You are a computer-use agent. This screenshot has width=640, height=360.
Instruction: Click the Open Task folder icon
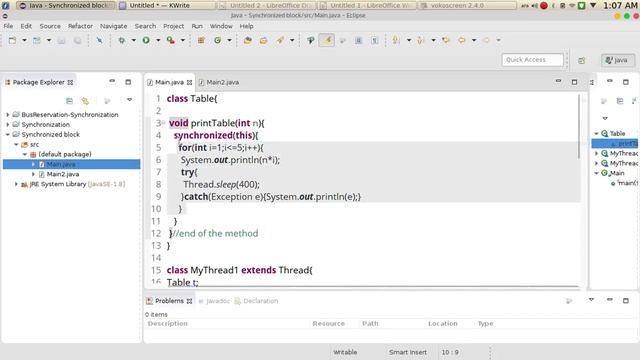pos(263,40)
